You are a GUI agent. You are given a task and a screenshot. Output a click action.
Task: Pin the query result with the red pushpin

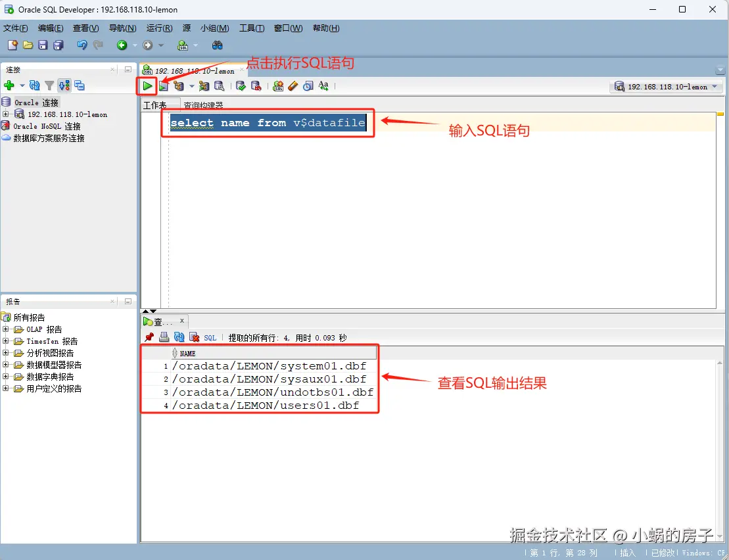click(149, 337)
